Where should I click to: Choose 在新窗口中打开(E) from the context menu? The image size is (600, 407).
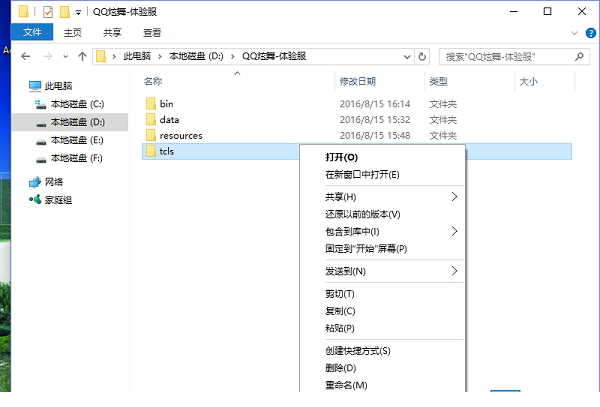click(x=383, y=174)
